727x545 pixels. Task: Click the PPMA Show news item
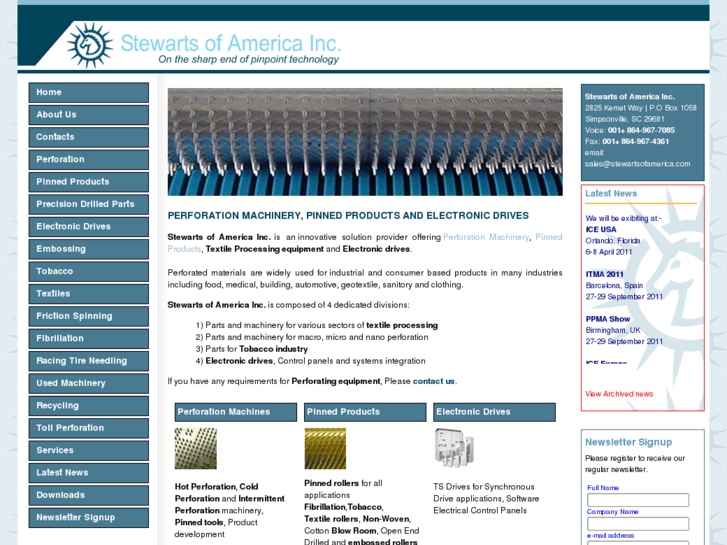pos(608,319)
